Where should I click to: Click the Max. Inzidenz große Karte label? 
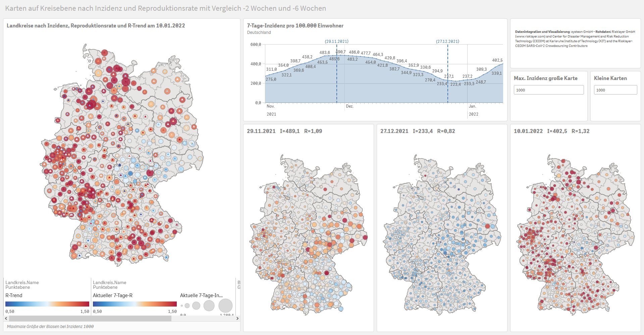(546, 78)
